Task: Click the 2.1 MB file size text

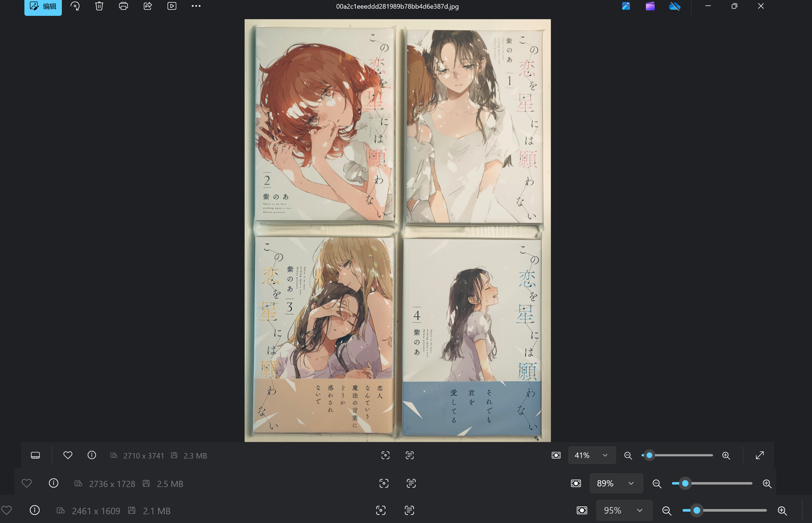Action: 157,511
